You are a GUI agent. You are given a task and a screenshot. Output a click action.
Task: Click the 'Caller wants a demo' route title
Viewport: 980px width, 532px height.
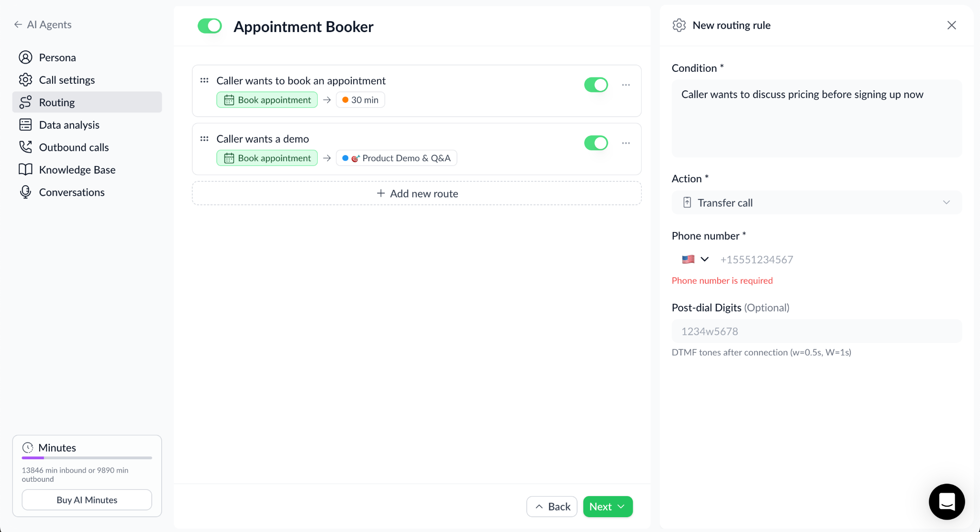[263, 139]
